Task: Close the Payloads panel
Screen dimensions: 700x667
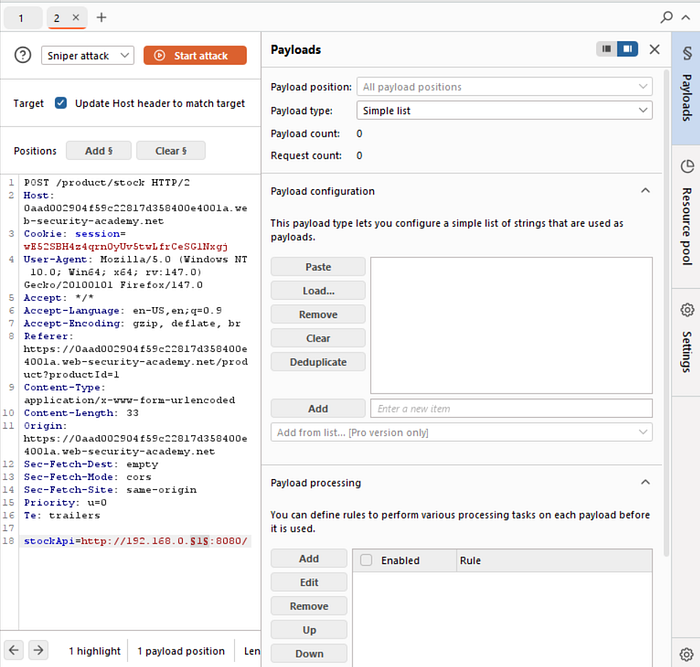Action: 654,49
